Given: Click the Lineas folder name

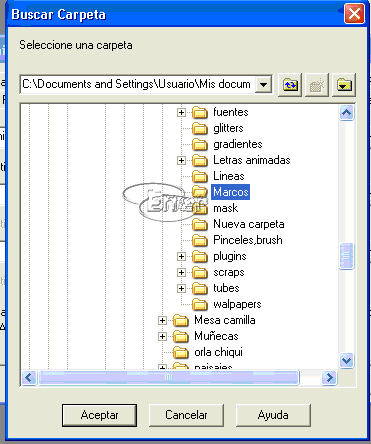Looking at the screenshot, I should (229, 176).
